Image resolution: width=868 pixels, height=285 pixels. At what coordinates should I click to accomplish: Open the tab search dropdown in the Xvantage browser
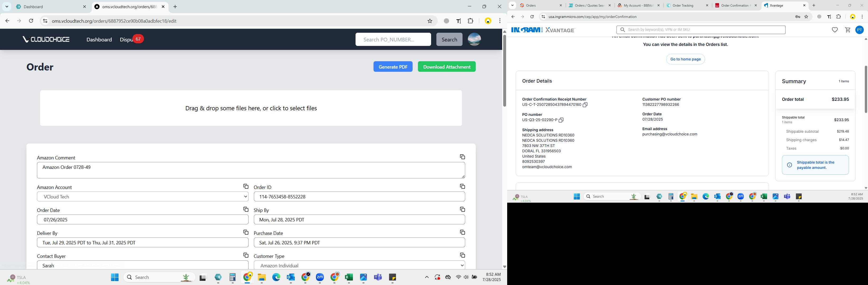point(512,5)
